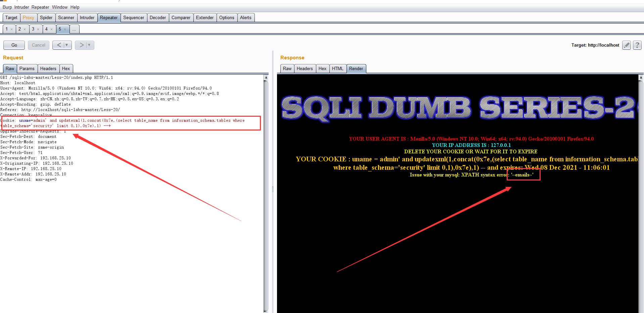Click the 'Host: localhost' request line
Viewport: 644px width, 313px height.
[x=18, y=83]
